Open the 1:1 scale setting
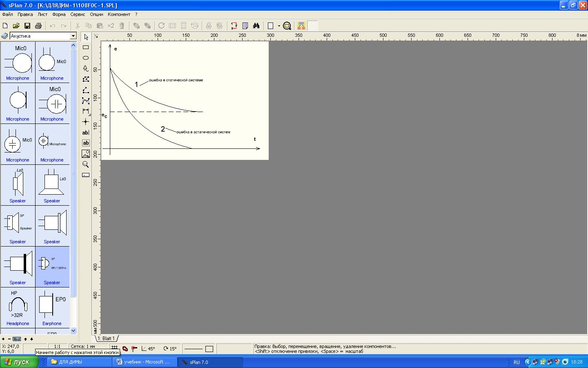This screenshot has width=588, height=368. (x=57, y=346)
